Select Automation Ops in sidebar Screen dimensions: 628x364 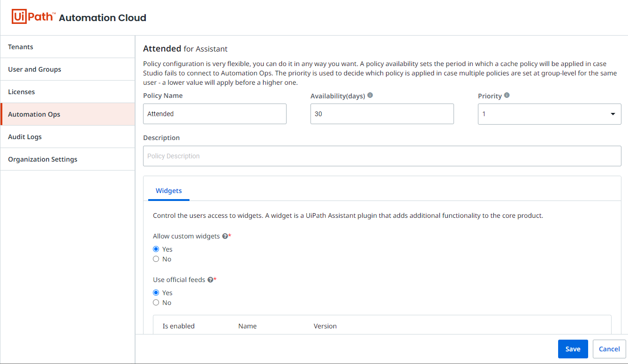(68, 114)
